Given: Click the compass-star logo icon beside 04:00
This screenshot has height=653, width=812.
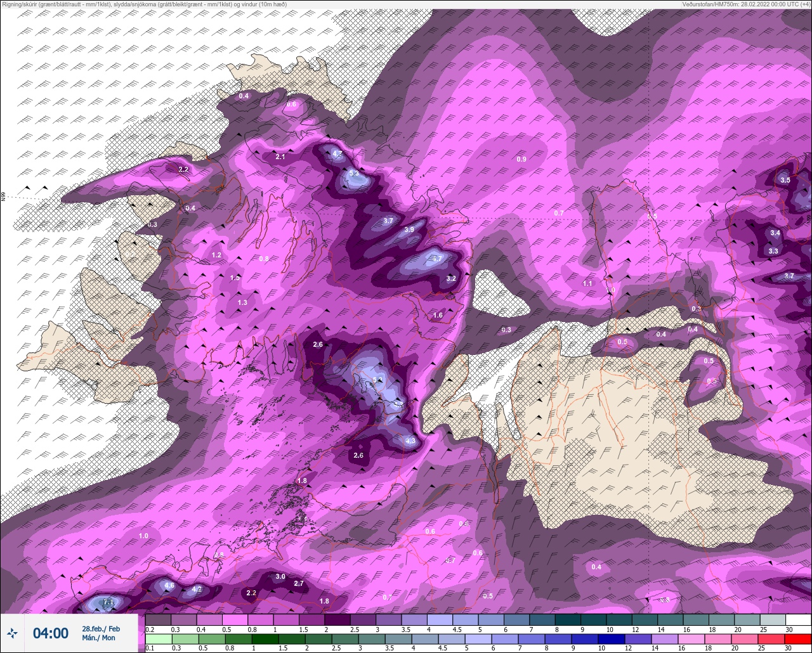Looking at the screenshot, I should (x=12, y=633).
